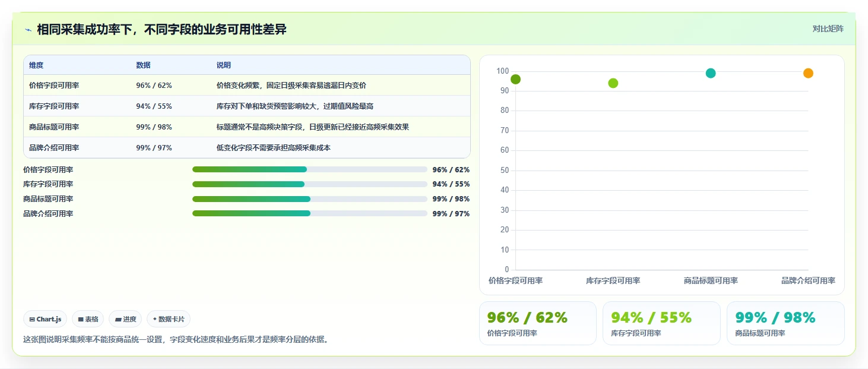Click y-axis value 50 on chart
868x369 pixels.
[505, 171]
